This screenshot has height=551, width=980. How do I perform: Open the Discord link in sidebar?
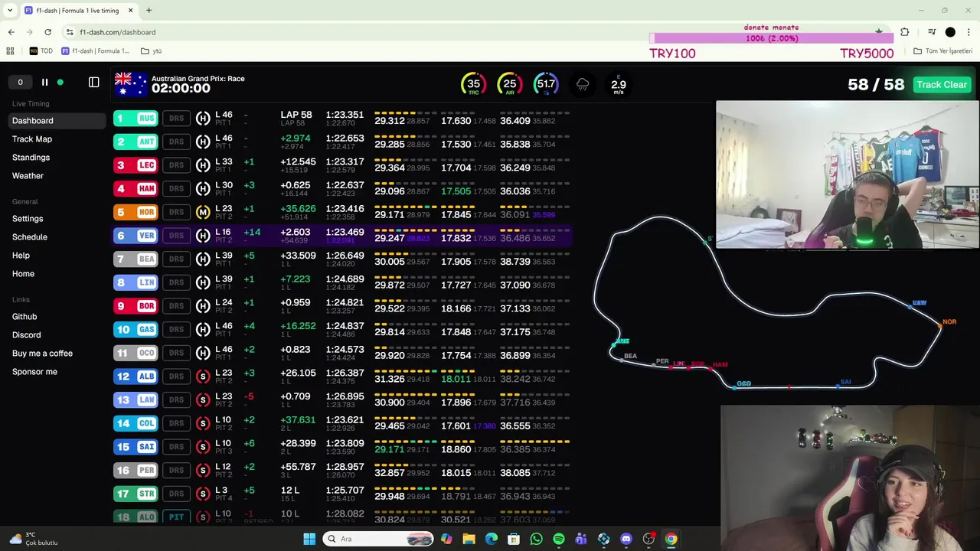(x=27, y=334)
